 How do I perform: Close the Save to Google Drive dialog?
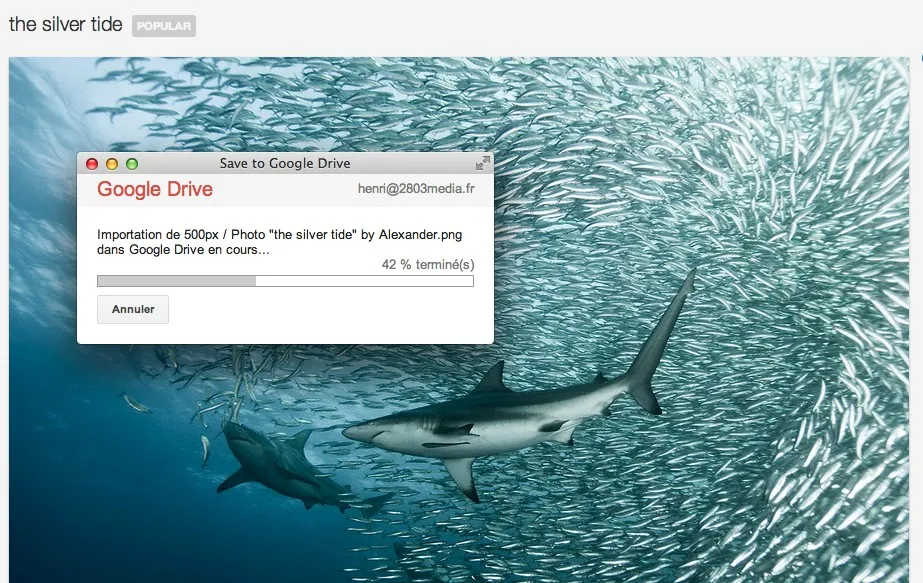coord(92,164)
